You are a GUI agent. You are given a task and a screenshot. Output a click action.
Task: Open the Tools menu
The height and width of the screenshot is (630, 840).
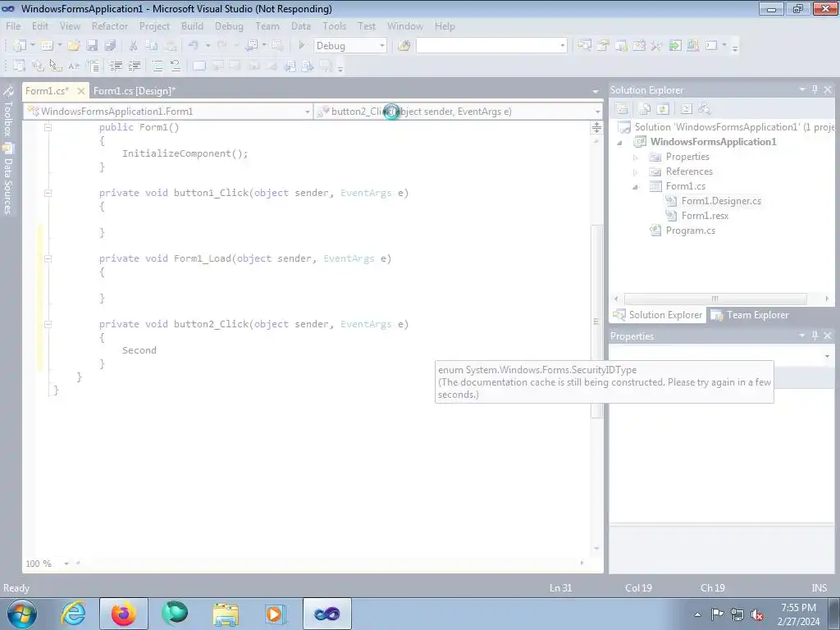pos(334,25)
